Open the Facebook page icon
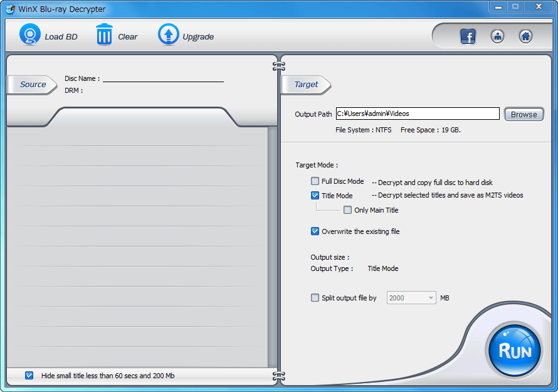This screenshot has width=558, height=392. tap(468, 36)
